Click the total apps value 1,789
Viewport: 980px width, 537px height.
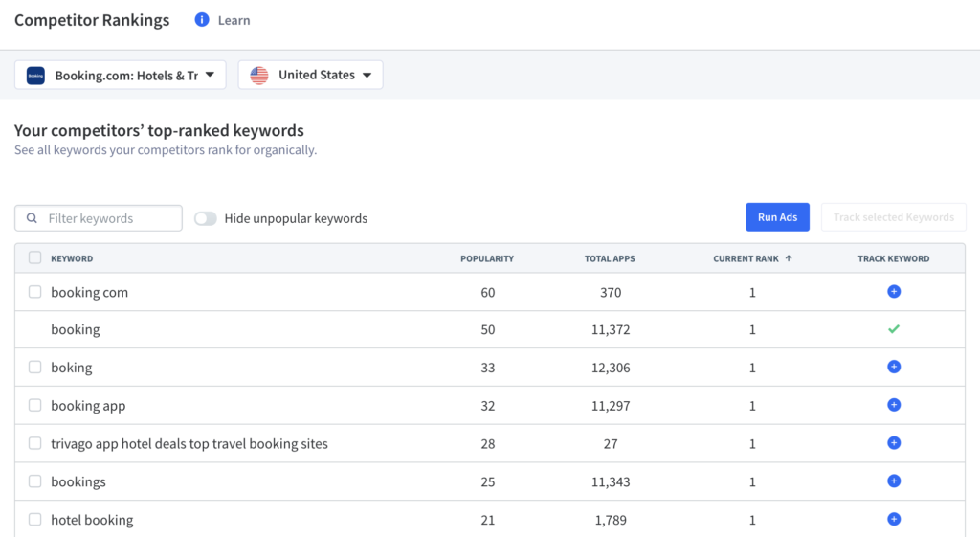click(611, 520)
